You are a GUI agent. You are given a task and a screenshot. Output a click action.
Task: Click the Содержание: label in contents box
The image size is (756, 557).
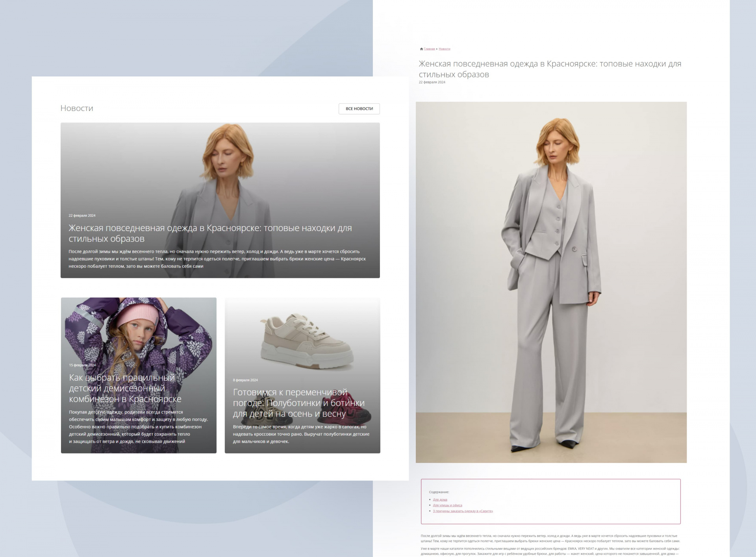[439, 492]
